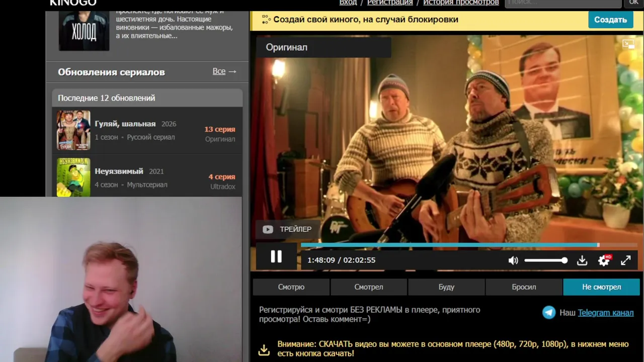Select the Не смотрел status tab
644x362 pixels.
pyautogui.click(x=602, y=287)
